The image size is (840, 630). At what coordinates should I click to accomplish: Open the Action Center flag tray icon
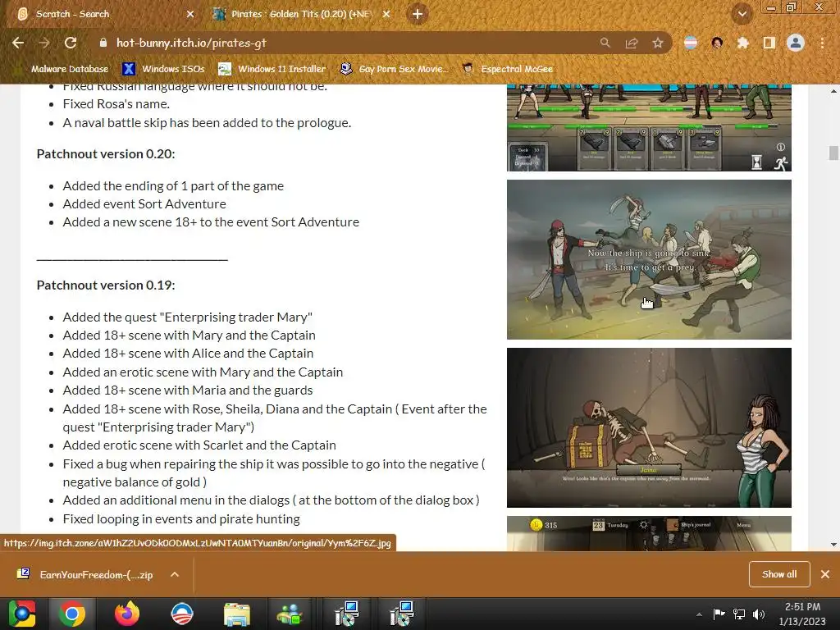point(719,614)
